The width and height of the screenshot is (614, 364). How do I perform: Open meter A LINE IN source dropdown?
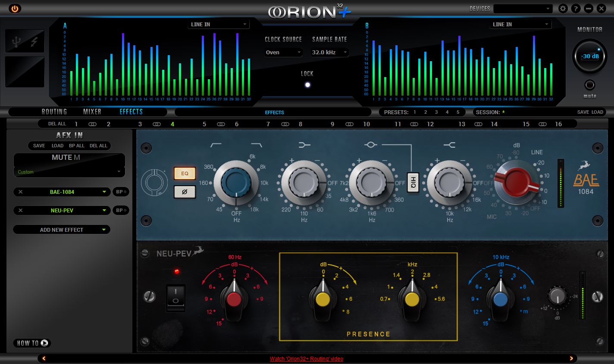tap(219, 25)
